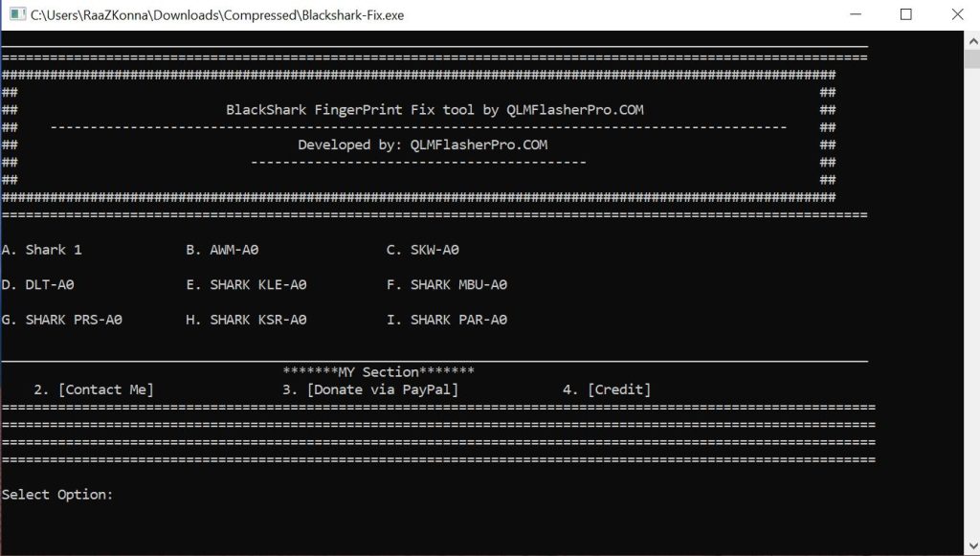Image resolution: width=980 pixels, height=556 pixels.
Task: Click the 'MY Section' heading text
Action: click(378, 372)
